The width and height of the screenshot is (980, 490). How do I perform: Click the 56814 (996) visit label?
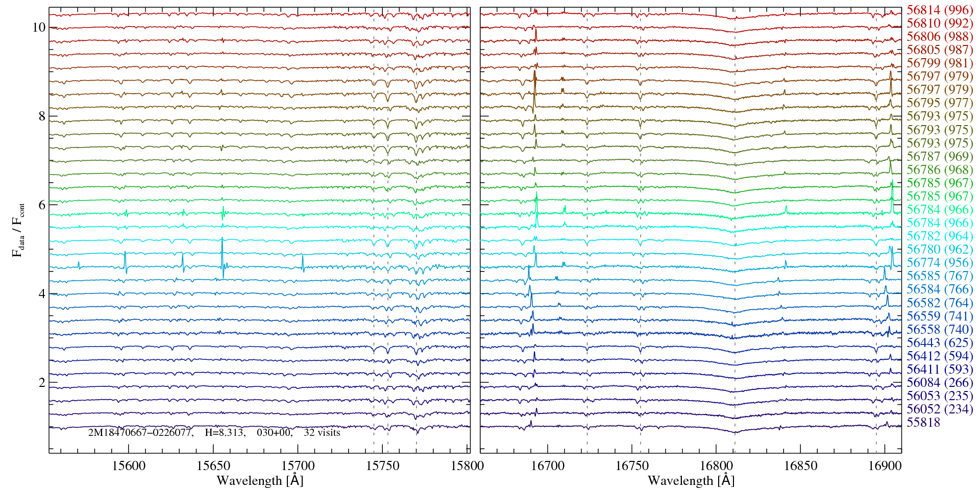click(x=939, y=10)
